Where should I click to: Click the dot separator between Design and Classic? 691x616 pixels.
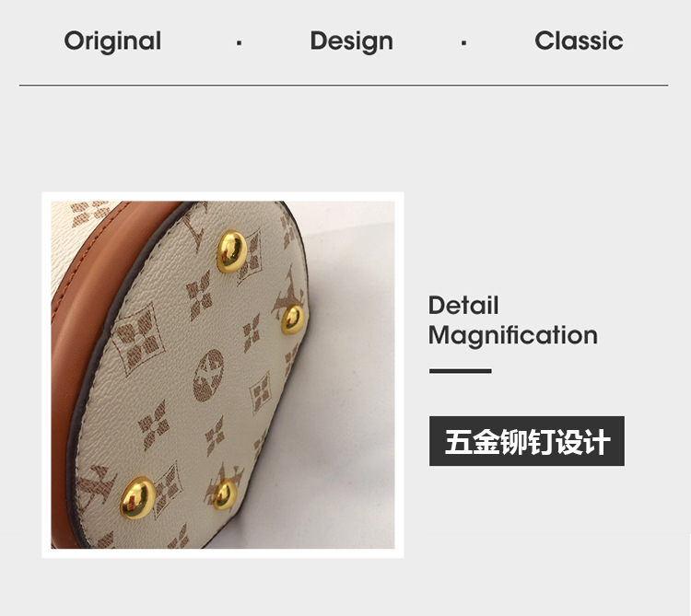coord(463,42)
